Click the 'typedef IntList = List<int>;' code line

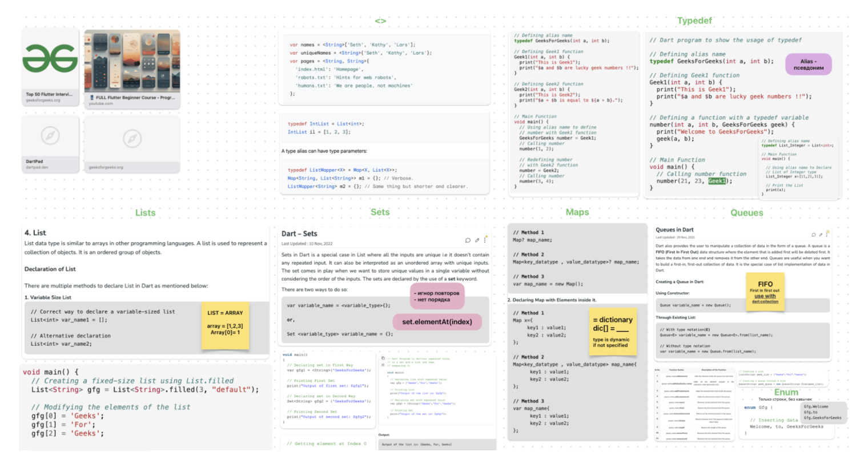(x=326, y=123)
